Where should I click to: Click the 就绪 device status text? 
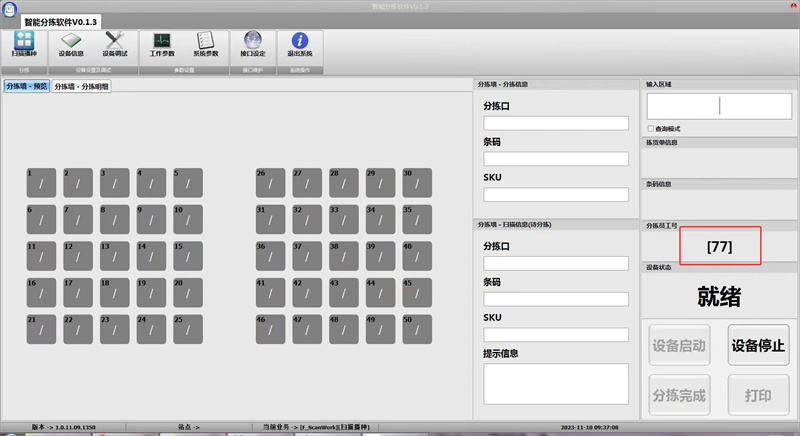719,296
